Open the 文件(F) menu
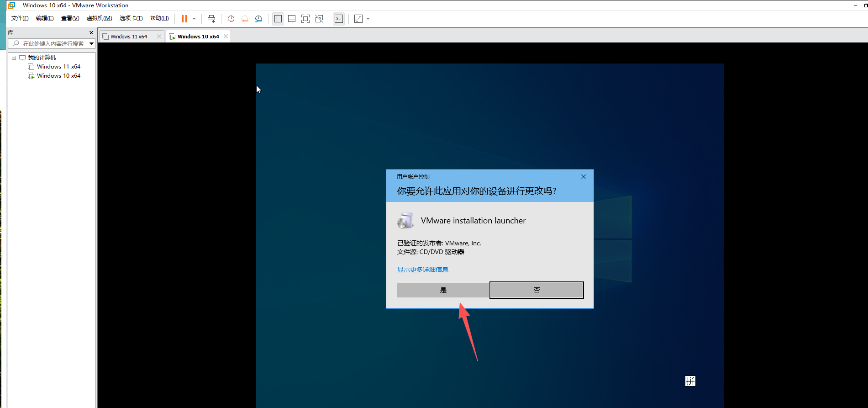Viewport: 868px width, 408px height. [x=20, y=18]
